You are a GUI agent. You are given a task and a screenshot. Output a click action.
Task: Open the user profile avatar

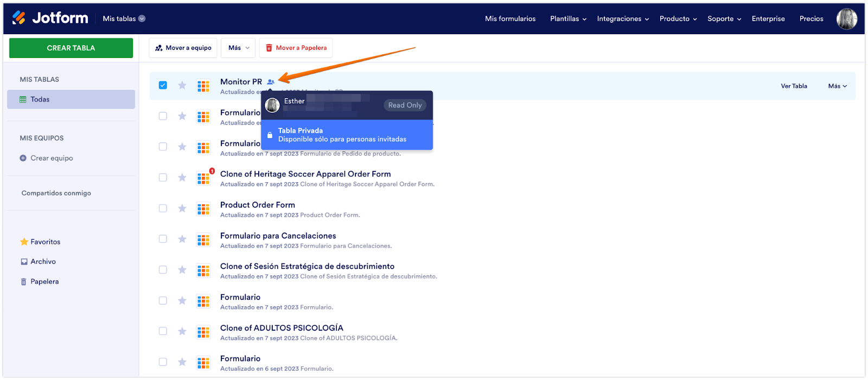[x=846, y=19]
